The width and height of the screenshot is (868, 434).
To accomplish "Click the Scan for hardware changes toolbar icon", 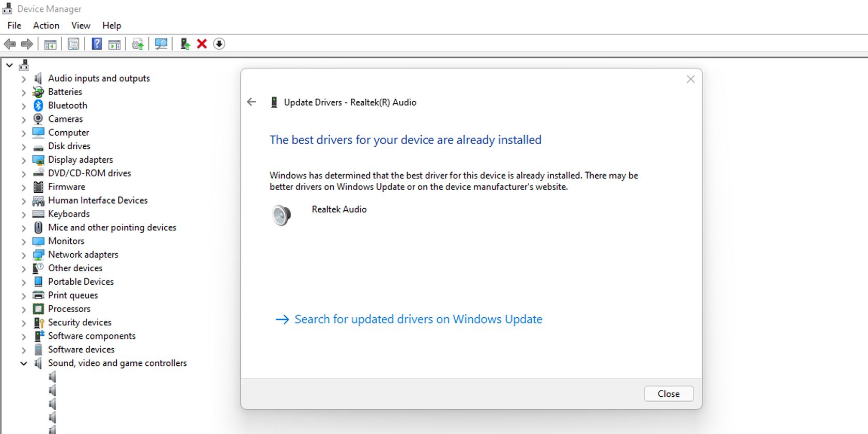I will tap(161, 44).
